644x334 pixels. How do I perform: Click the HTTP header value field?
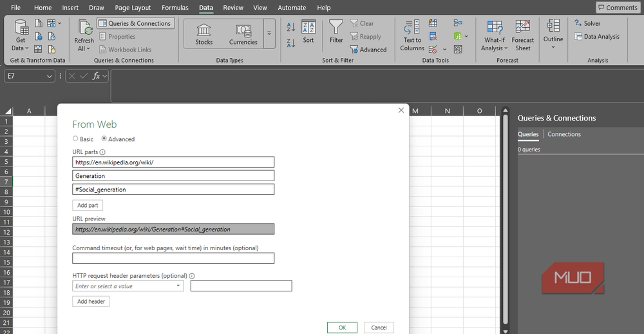point(241,286)
